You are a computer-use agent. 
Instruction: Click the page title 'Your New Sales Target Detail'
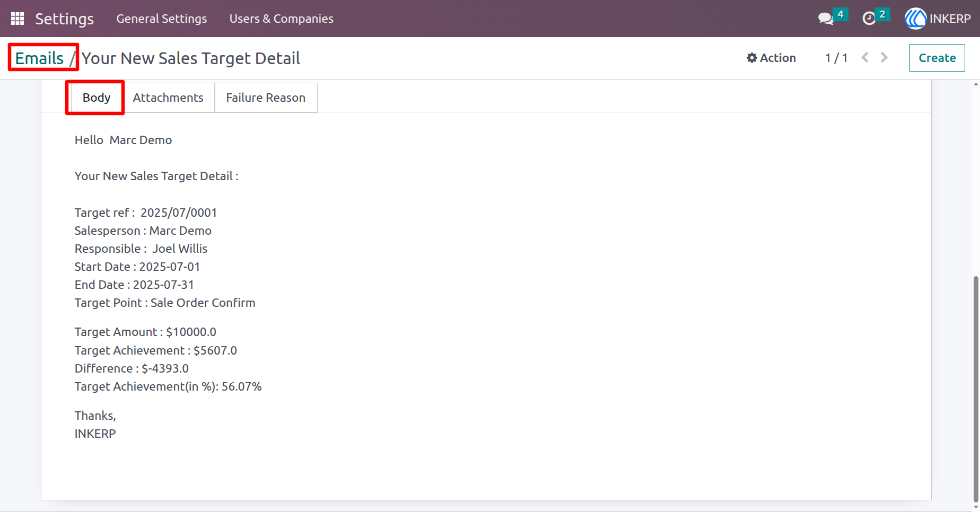pos(191,58)
